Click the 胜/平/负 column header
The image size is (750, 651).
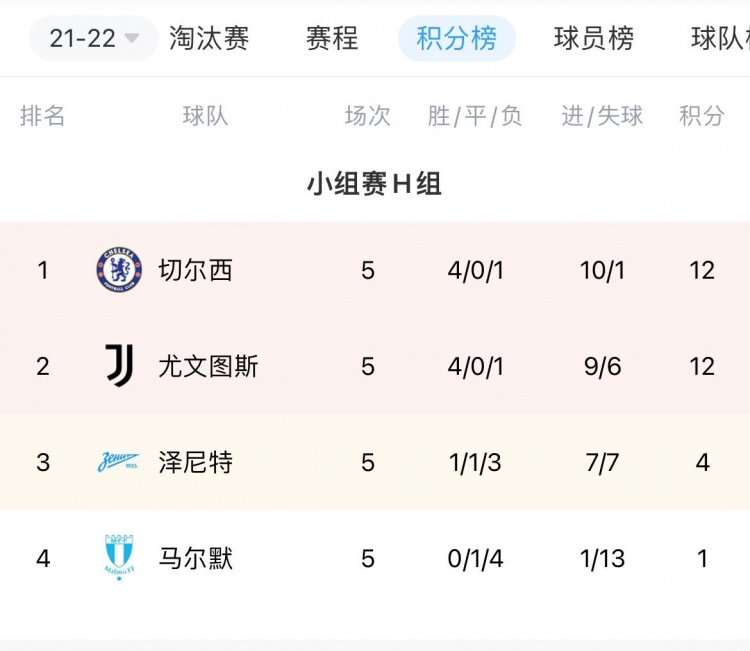(474, 116)
